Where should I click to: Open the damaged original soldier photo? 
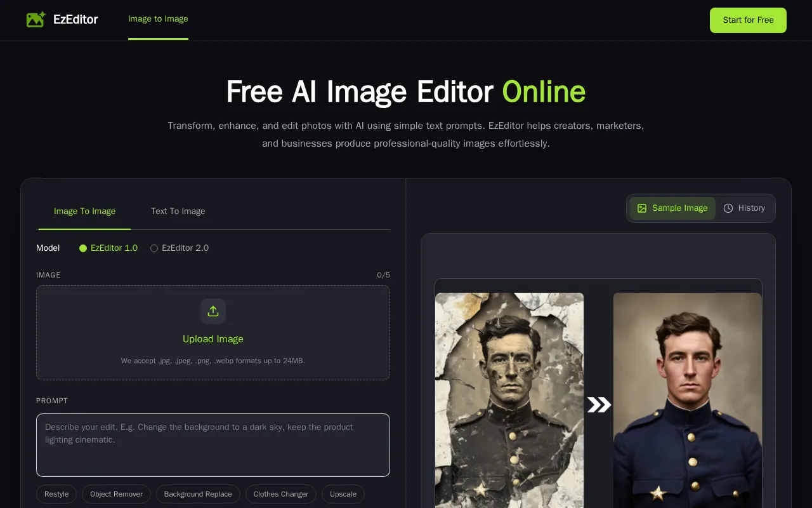pyautogui.click(x=509, y=400)
